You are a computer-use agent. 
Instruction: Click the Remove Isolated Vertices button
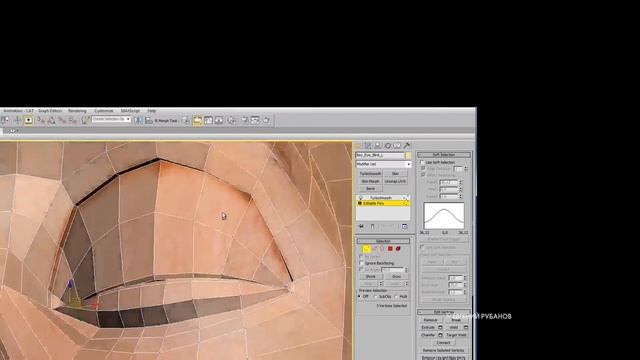coord(443,350)
